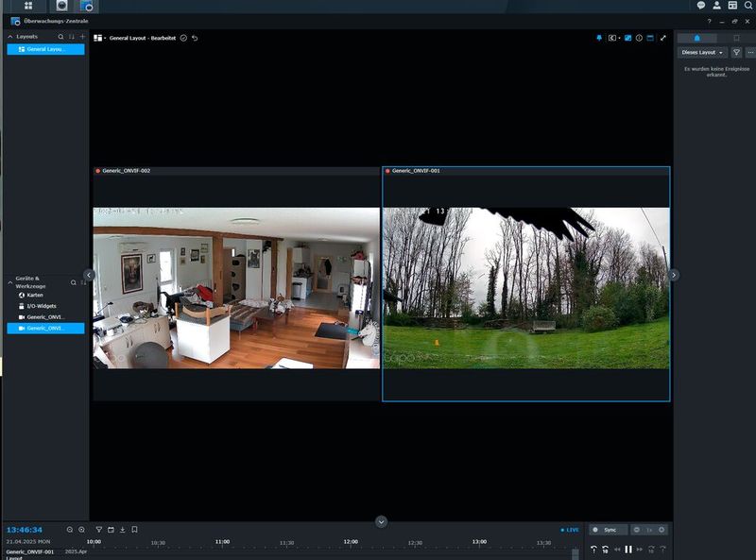This screenshot has width=756, height=560.
Task: Add a new layout with plus icon
Action: [x=82, y=37]
